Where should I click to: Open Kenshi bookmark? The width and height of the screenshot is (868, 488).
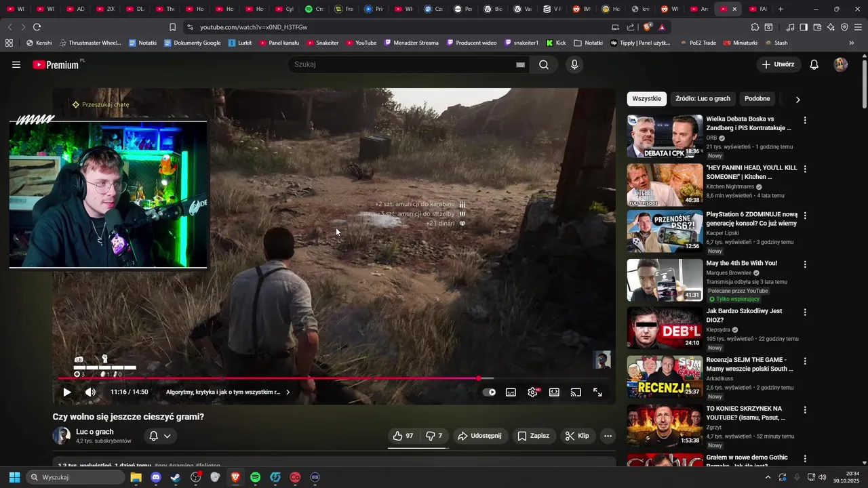(x=39, y=43)
